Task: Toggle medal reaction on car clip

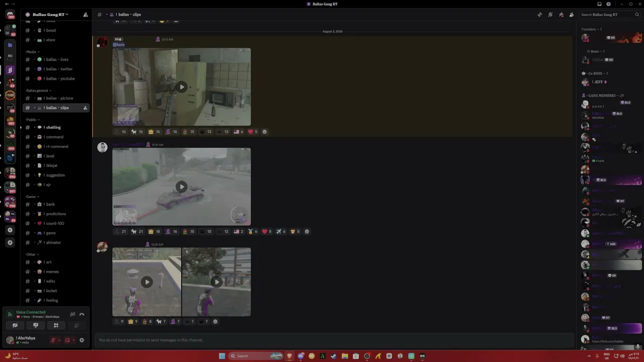Action: point(253,232)
